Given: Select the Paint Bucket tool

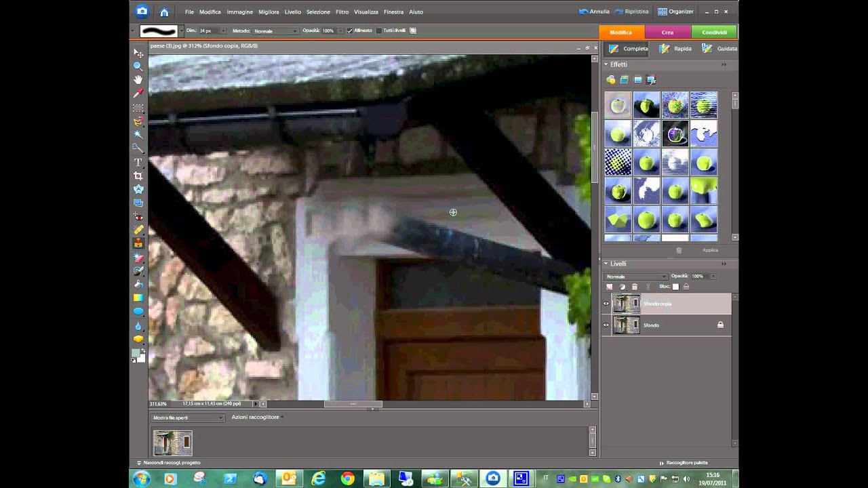Looking at the screenshot, I should pos(138,285).
